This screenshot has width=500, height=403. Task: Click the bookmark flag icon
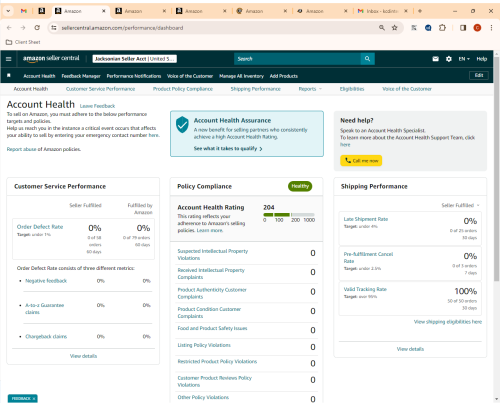9,76
